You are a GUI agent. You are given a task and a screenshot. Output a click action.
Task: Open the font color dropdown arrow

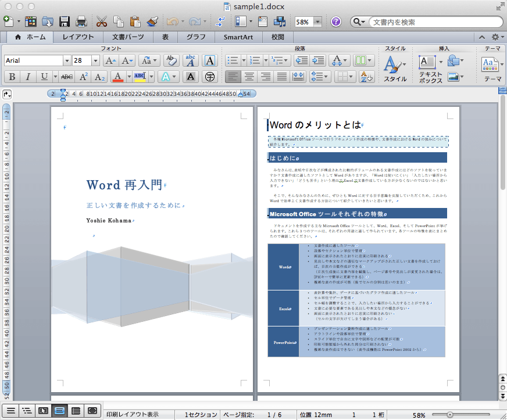point(129,77)
